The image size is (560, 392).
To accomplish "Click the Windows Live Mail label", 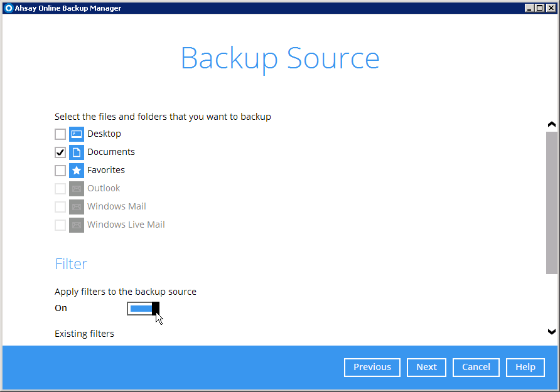I will tap(126, 225).
